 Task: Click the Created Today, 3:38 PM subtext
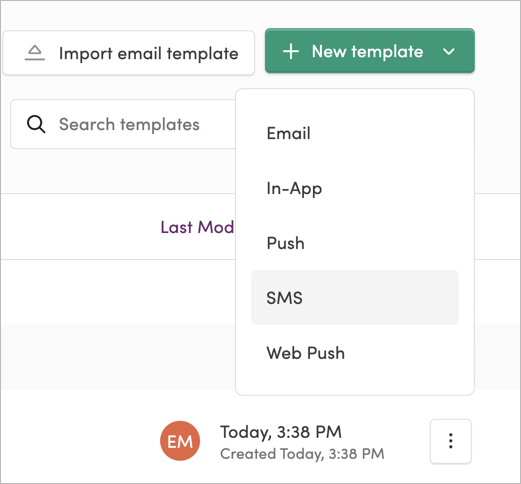coord(302,454)
